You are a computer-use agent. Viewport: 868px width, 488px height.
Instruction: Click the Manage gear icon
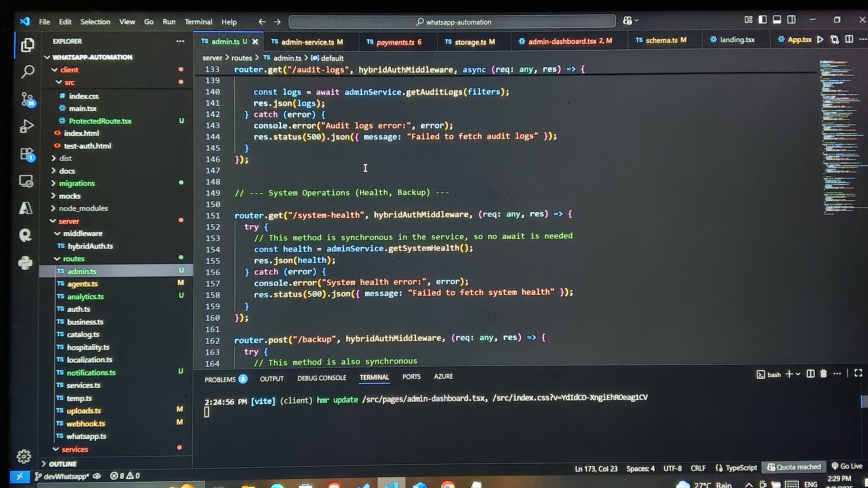coord(24,456)
